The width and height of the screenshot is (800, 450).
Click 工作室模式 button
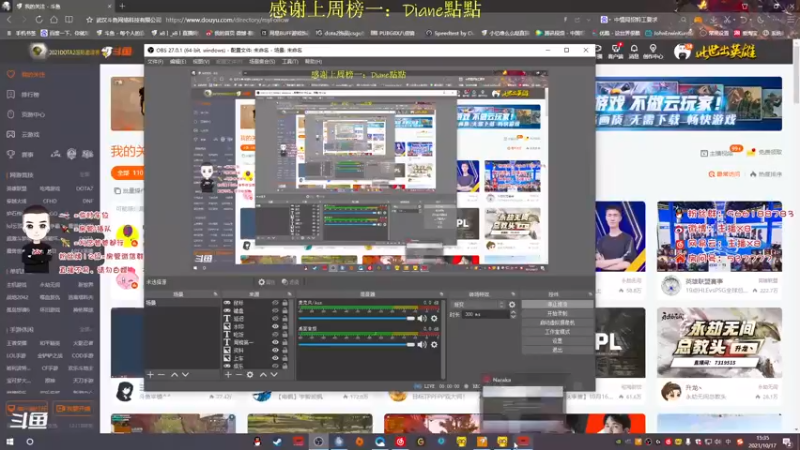[557, 332]
